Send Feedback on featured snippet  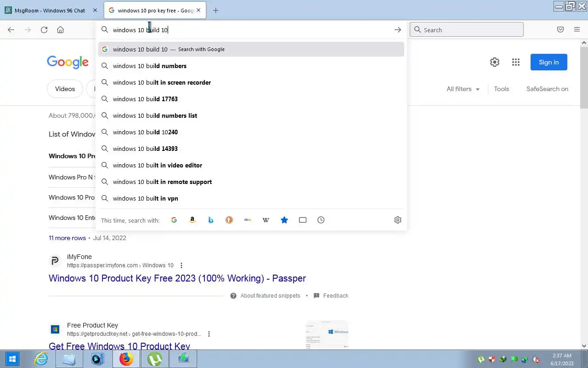331,296
